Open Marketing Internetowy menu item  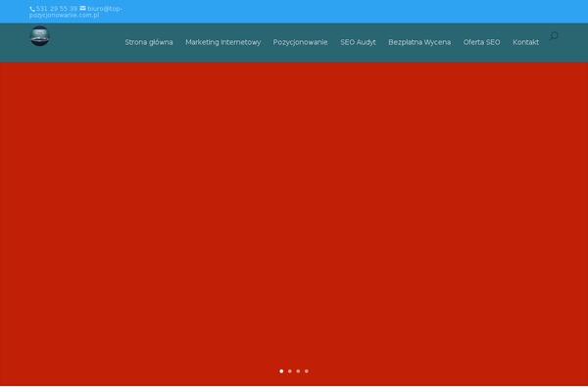click(222, 42)
